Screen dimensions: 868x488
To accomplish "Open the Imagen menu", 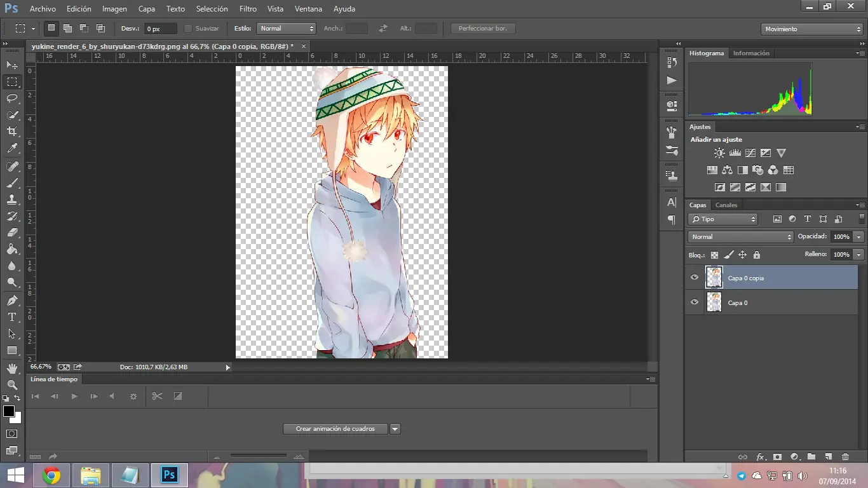I will pyautogui.click(x=114, y=9).
